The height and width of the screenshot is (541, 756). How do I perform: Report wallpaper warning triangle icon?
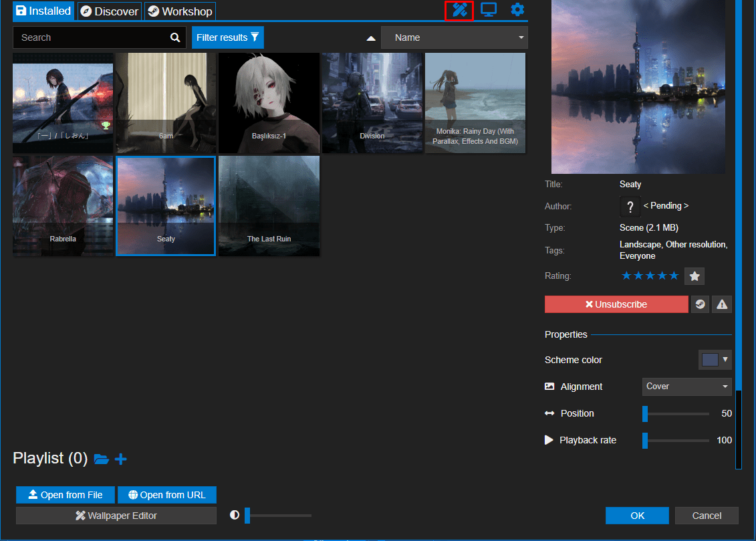click(x=722, y=304)
